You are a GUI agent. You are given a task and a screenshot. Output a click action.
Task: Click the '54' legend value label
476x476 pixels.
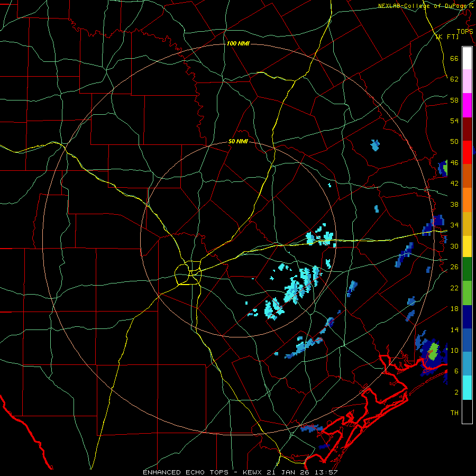click(x=454, y=121)
